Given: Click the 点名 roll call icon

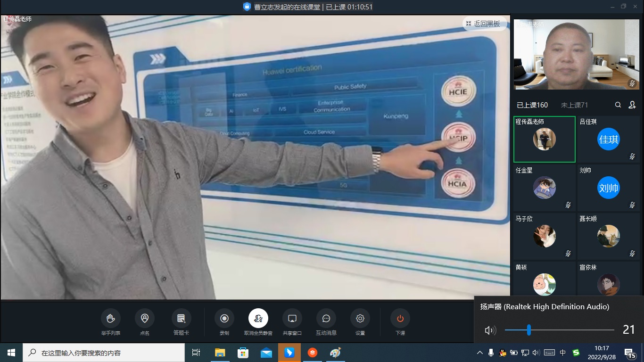Looking at the screenshot, I should (x=145, y=319).
